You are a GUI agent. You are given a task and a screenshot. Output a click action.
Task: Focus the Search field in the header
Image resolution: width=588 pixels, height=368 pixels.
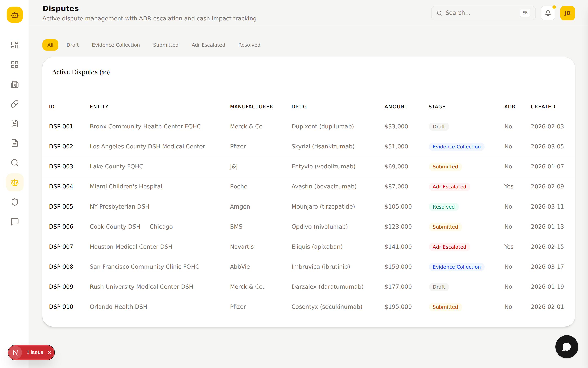coord(483,13)
